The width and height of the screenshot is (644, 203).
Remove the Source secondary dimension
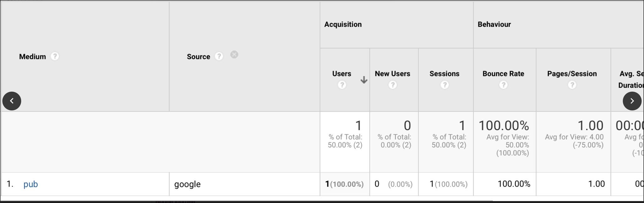click(x=234, y=55)
